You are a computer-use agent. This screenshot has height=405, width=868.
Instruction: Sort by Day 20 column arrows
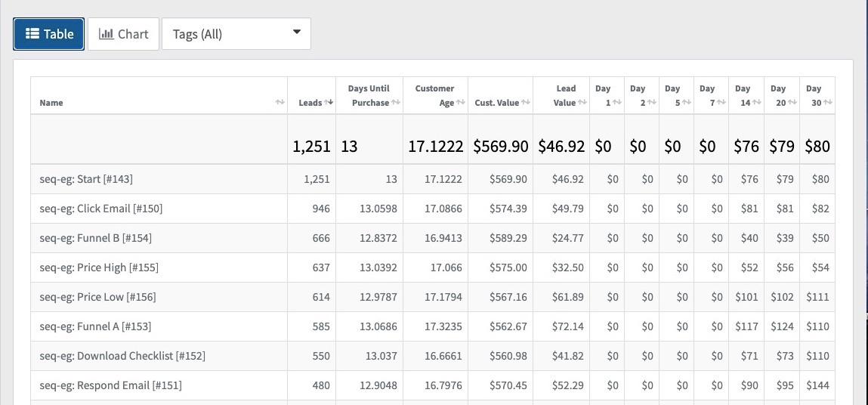[792, 102]
